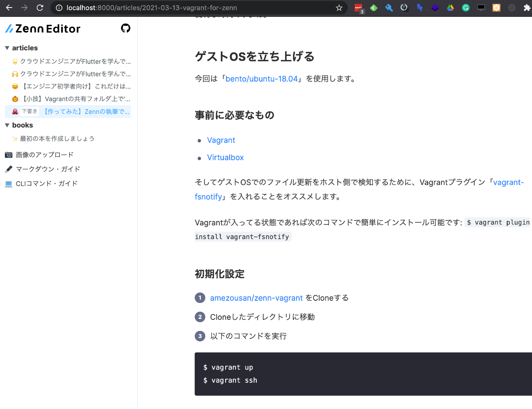Open the Google Drive extension icon
The image size is (532, 409).
pos(450,8)
